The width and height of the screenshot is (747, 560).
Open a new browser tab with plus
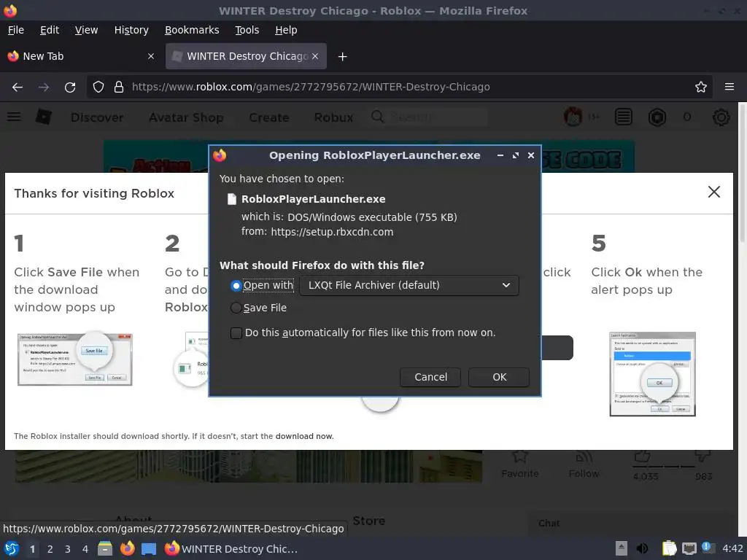pyautogui.click(x=342, y=57)
